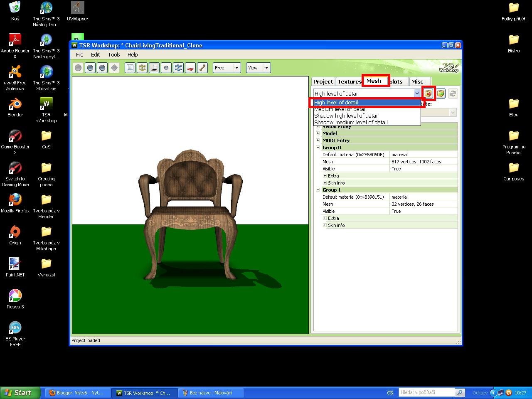Click the small grey sphere toolbar icon
This screenshot has width=532, height=399.
[166, 68]
